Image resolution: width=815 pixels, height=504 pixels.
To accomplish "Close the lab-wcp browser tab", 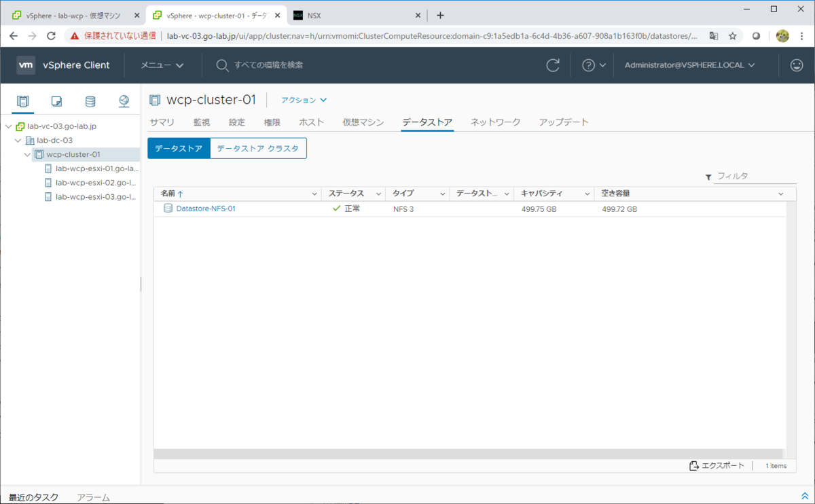I will [x=136, y=15].
